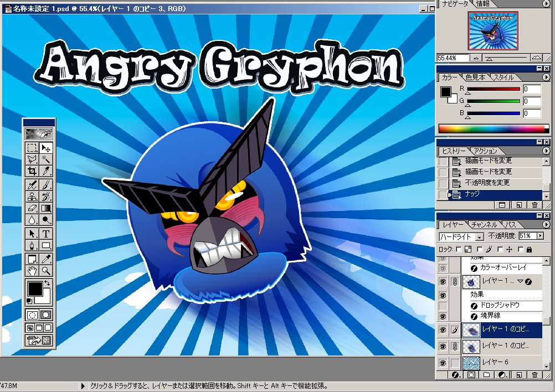555x392 pixels.
Task: Select the History Brush tool
Action: [45, 197]
